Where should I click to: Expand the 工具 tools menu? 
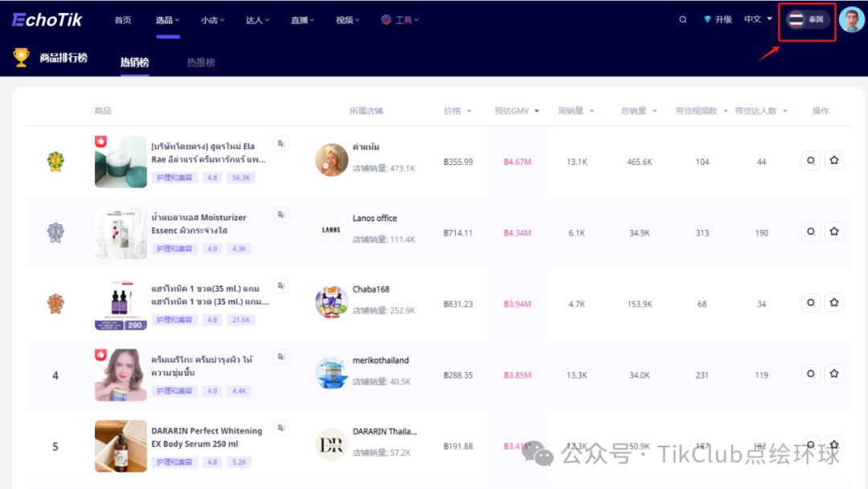[x=400, y=20]
